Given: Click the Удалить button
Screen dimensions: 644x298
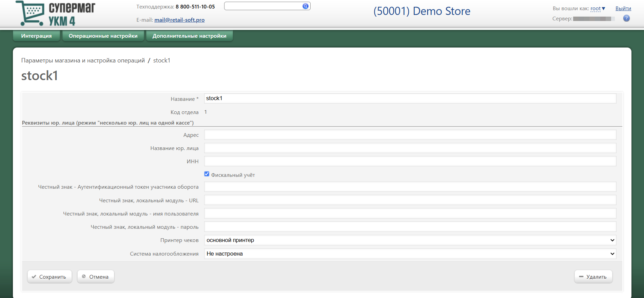Looking at the screenshot, I should click(x=593, y=277).
